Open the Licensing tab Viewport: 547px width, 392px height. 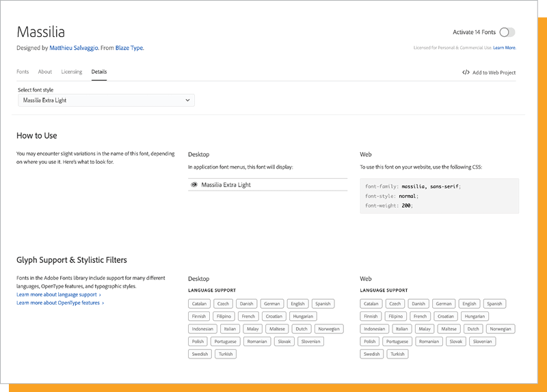[72, 72]
